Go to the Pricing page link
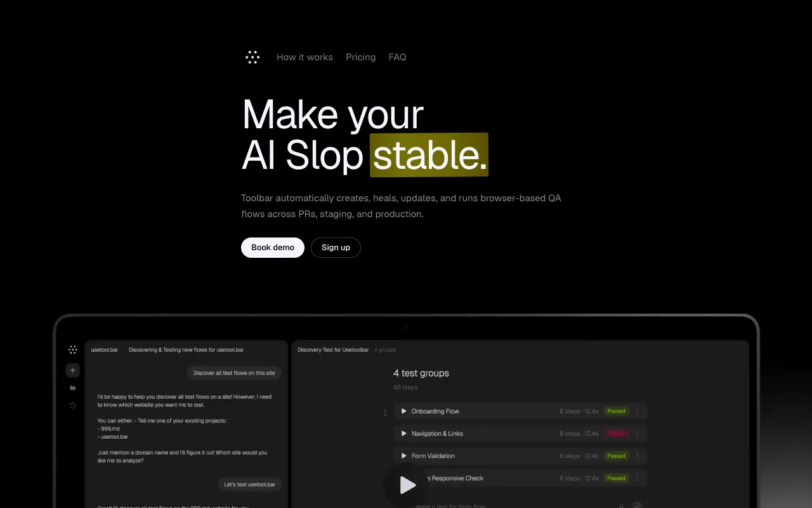The height and width of the screenshot is (508, 812). [x=360, y=57]
